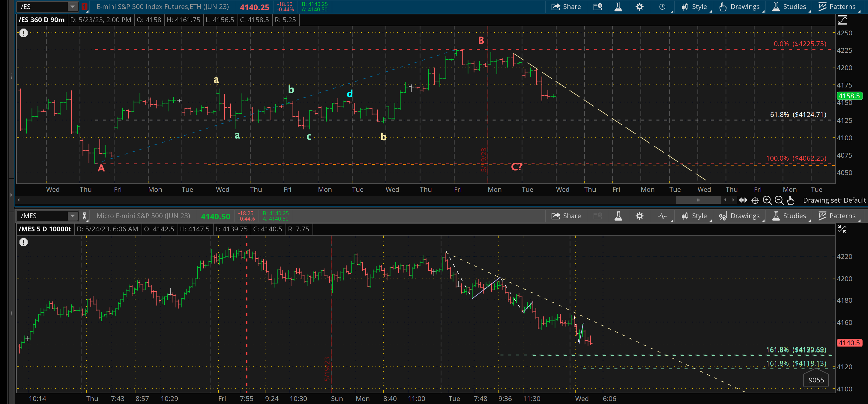Open the /MES chart settings gear
Image resolution: width=868 pixels, height=404 pixels.
pyautogui.click(x=639, y=216)
